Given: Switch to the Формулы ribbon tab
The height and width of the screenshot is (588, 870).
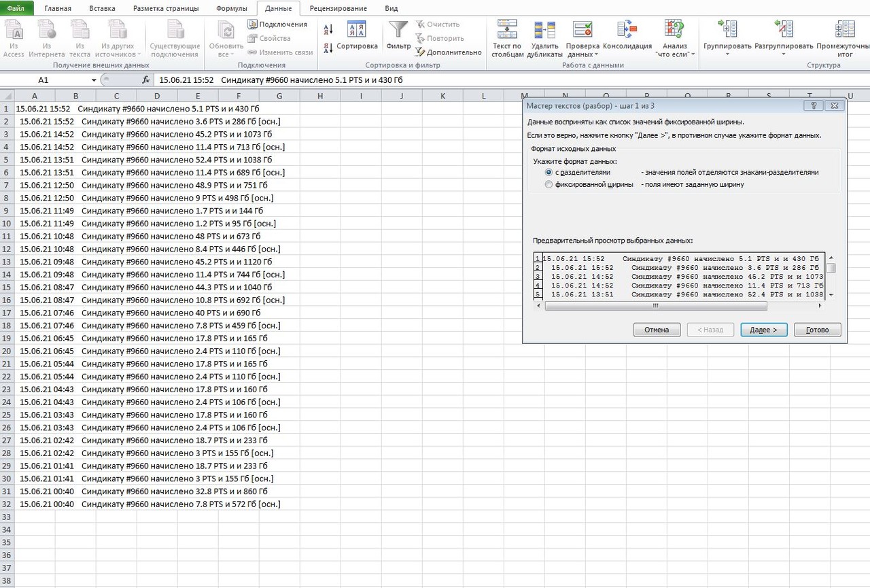Looking at the screenshot, I should (232, 8).
